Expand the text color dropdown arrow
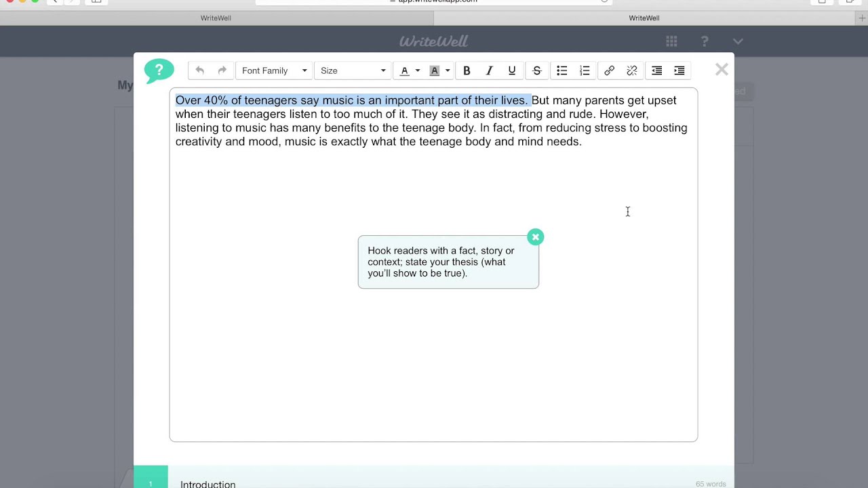This screenshot has height=488, width=868. click(418, 70)
